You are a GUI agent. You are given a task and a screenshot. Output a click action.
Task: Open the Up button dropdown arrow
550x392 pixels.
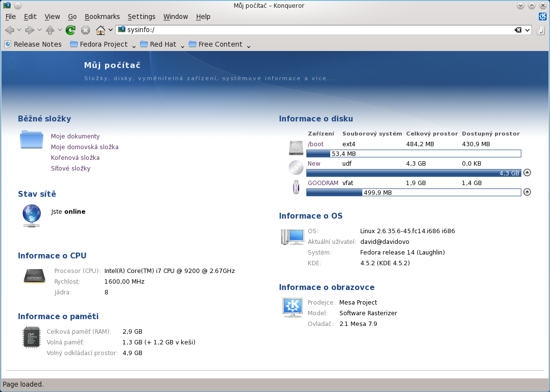(x=60, y=30)
